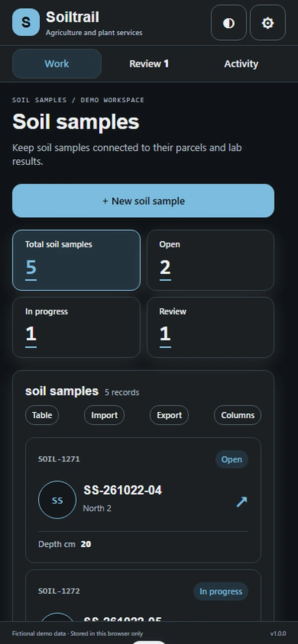This screenshot has width=298, height=644.
Task: Click the SS-261022-04 sample title
Action: (x=123, y=490)
